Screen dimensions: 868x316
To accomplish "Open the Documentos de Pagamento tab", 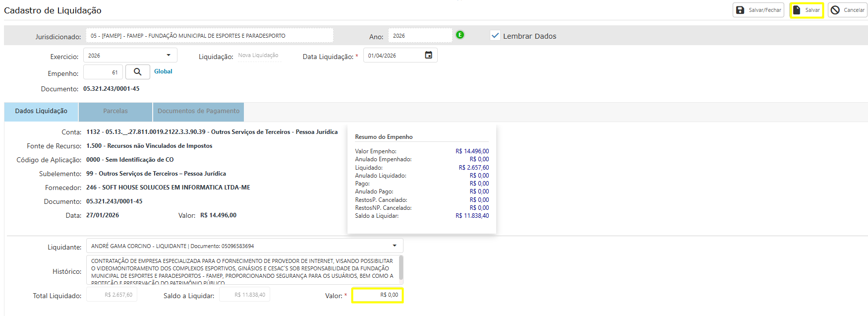I will coord(198,111).
